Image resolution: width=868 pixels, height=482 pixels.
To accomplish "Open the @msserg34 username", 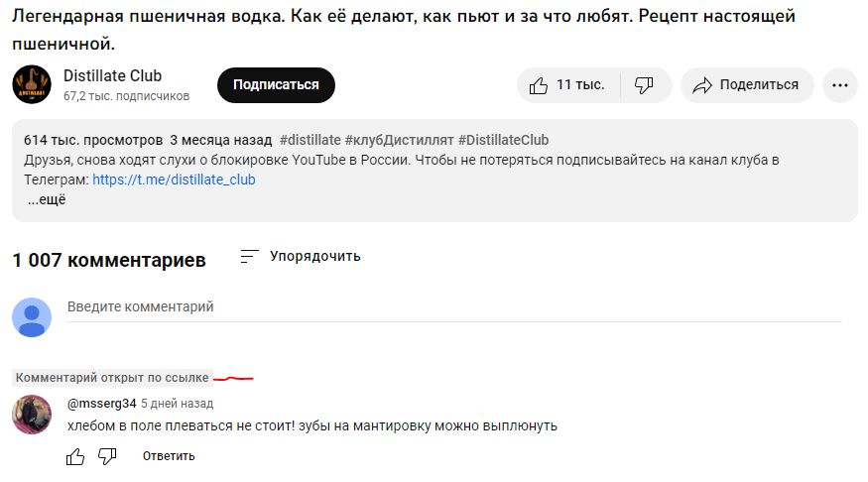I will [101, 404].
